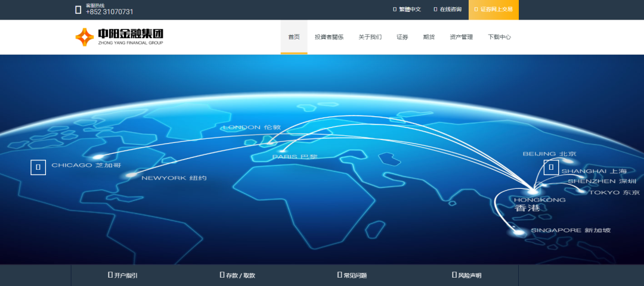Click the previous-slide arrow near CHICAGO
Screen dimensions: 644x286
[38, 167]
